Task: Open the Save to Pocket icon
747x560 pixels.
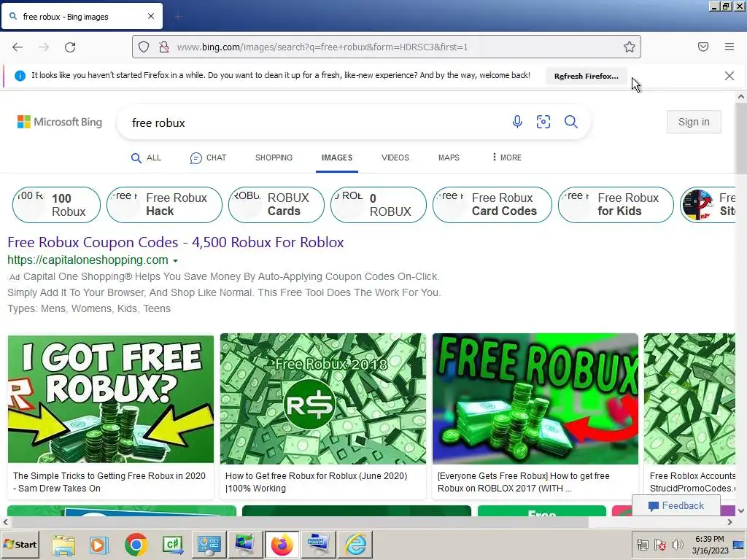Action: [703, 47]
